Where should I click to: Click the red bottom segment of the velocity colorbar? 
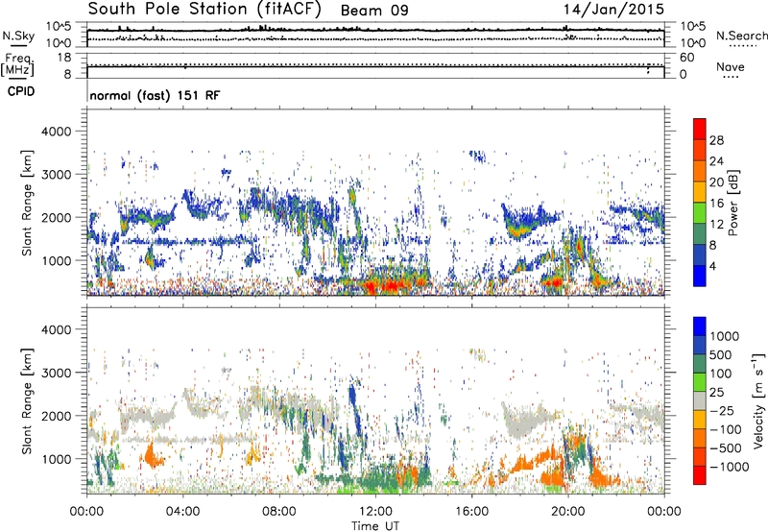pos(700,475)
